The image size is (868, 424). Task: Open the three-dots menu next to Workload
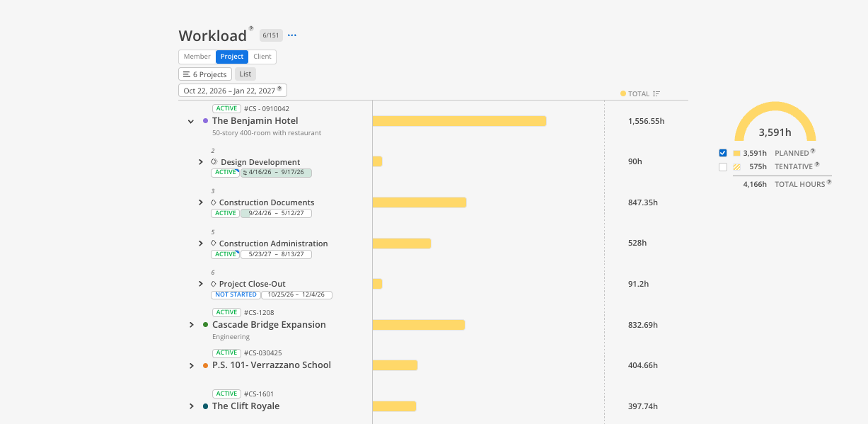[292, 35]
